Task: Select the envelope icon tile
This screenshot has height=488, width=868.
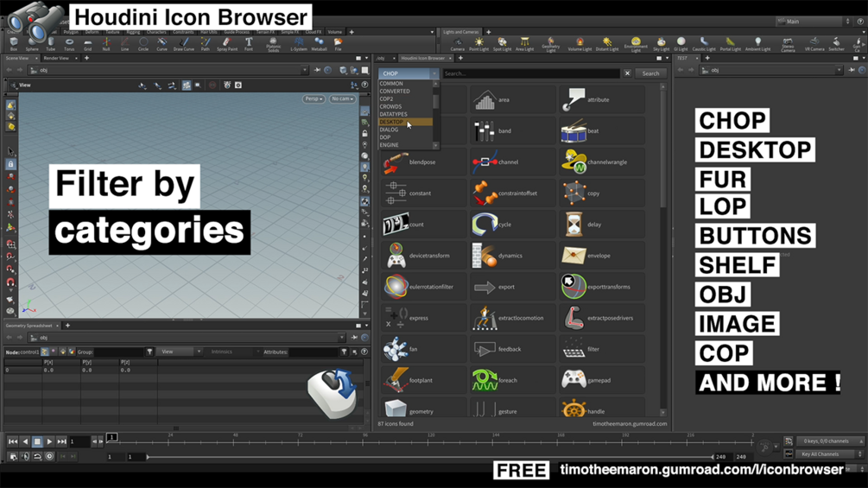Action: tap(602, 256)
